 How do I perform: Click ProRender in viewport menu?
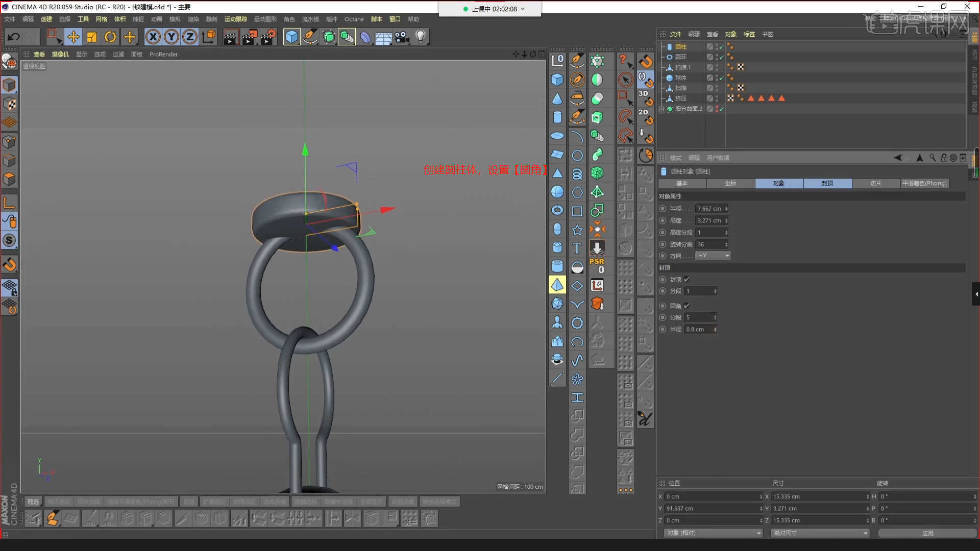click(x=163, y=54)
